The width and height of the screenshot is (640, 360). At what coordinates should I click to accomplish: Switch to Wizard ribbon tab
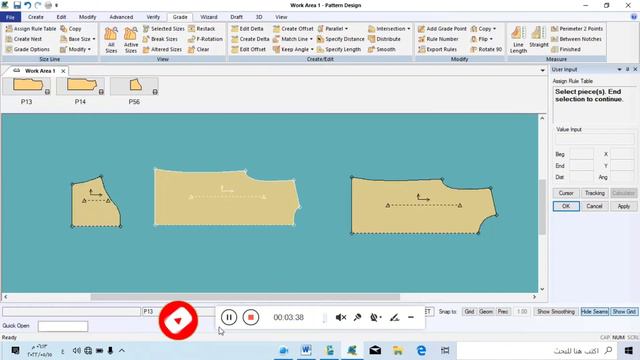pos(209,17)
